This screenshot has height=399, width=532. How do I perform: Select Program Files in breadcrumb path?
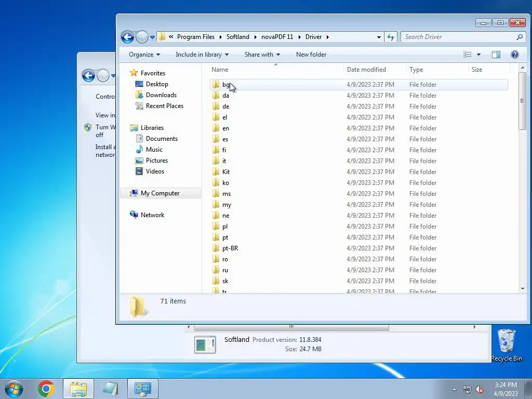(x=196, y=37)
